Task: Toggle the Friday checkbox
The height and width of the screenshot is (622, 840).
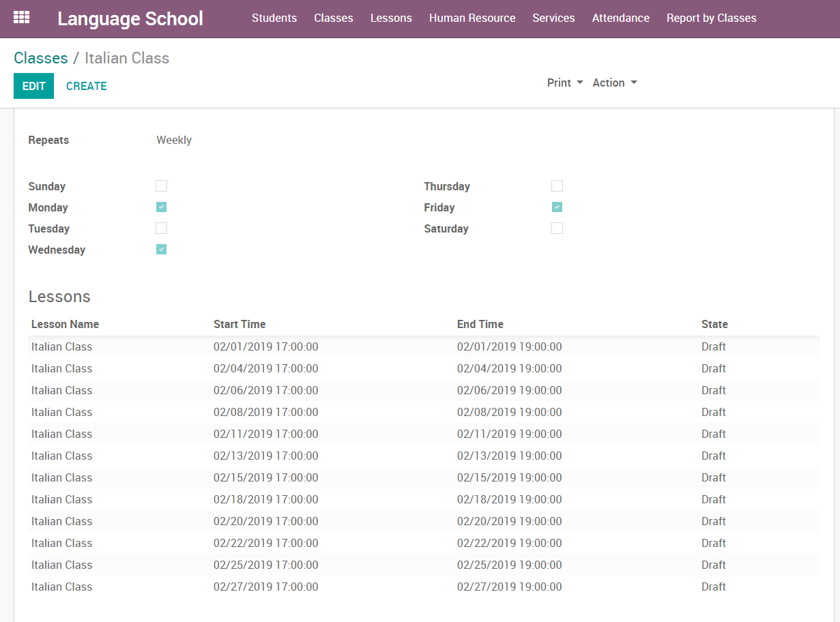Action: tap(557, 207)
